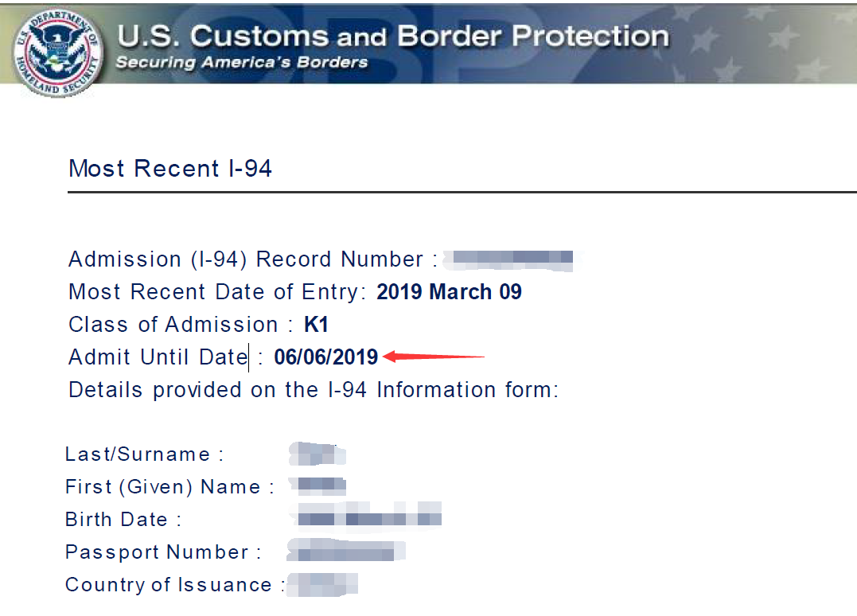Click the Most Recent Date of Entry label
This screenshot has width=857, height=616.
(x=217, y=292)
